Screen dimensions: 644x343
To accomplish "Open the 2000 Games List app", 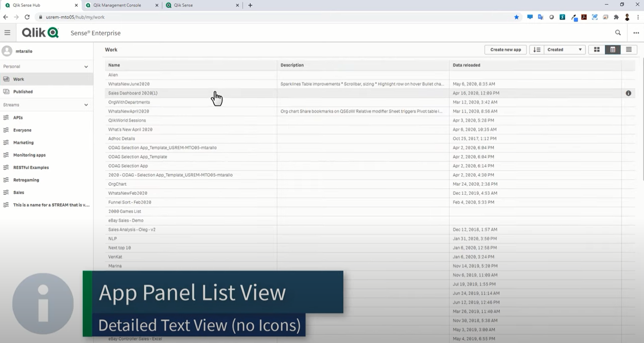I will pos(370,212).
